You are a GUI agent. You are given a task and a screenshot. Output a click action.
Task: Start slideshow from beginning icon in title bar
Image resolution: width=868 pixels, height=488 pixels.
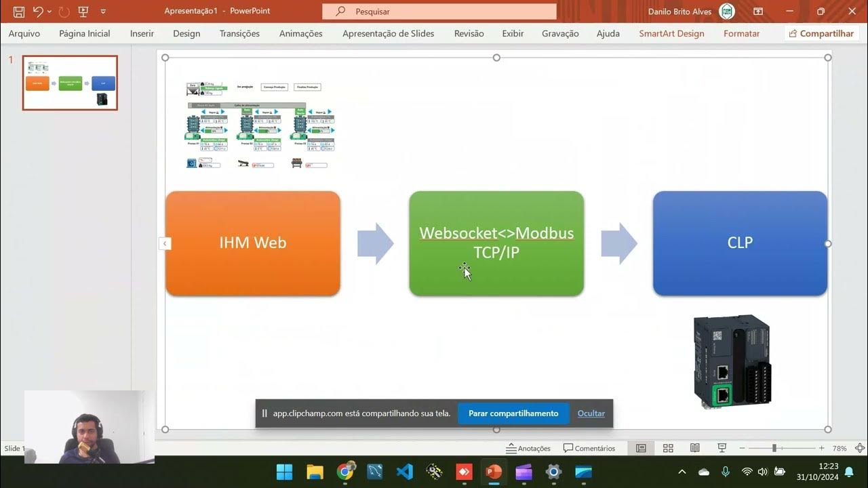(x=83, y=12)
